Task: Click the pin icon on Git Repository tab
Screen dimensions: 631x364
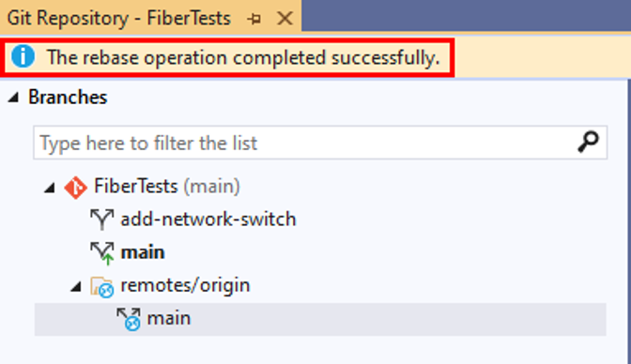Action: click(x=254, y=19)
